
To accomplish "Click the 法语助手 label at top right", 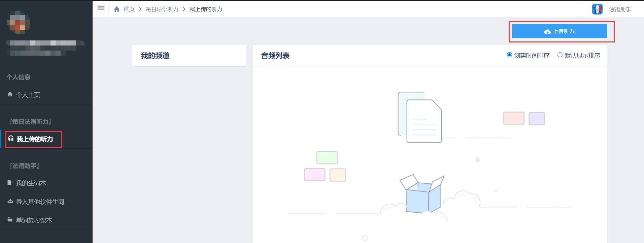I will coord(620,9).
